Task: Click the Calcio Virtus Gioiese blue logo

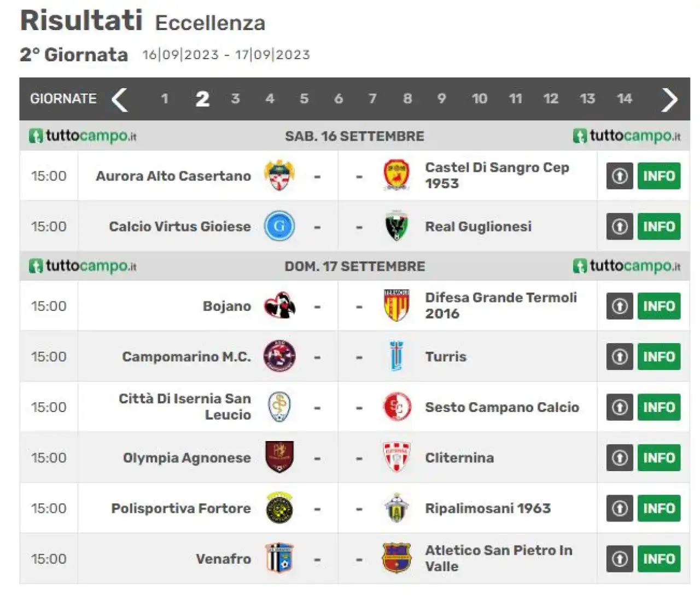Action: 279,226
